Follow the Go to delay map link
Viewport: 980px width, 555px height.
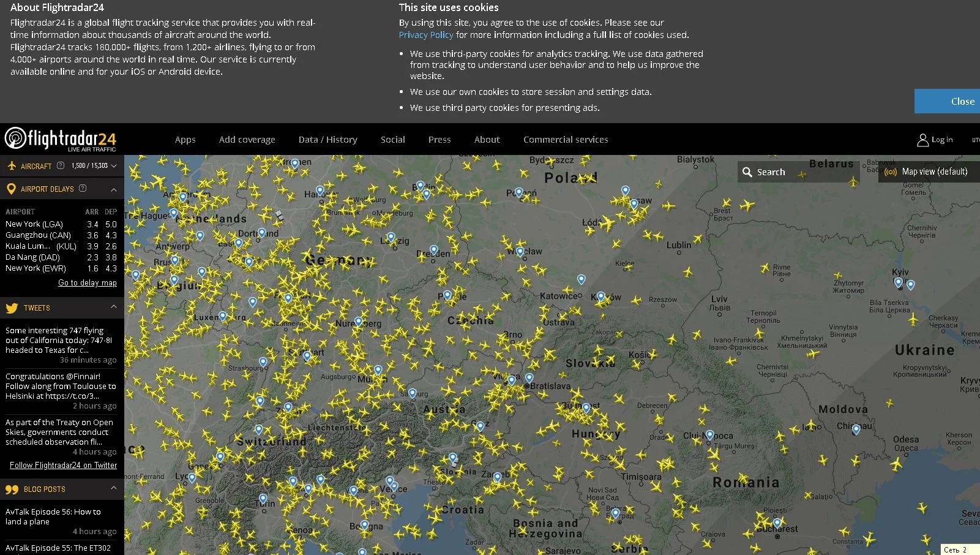88,283
